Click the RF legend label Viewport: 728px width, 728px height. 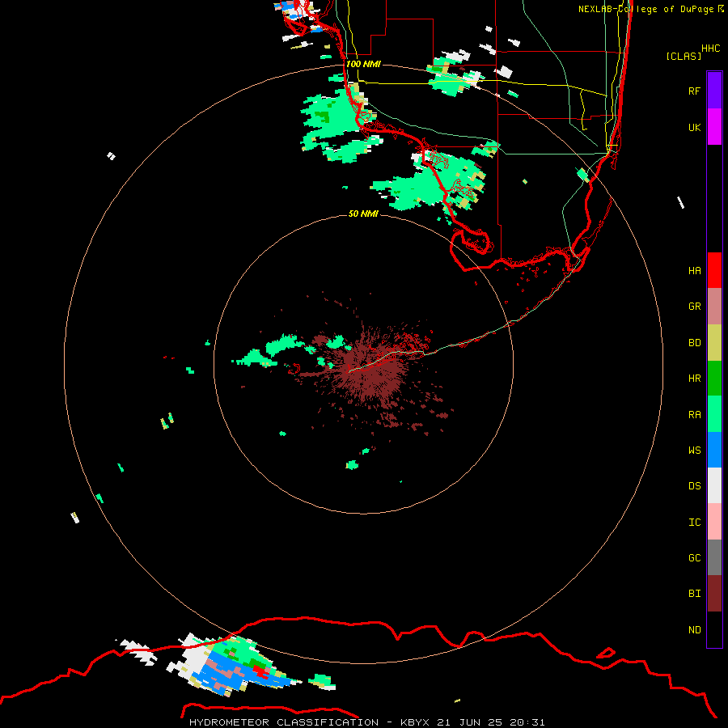(x=694, y=91)
